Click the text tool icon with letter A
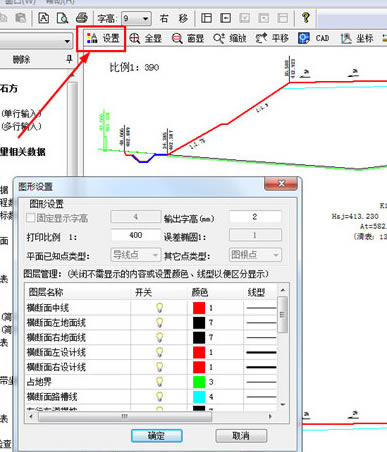387x452 pixels. coord(44,18)
